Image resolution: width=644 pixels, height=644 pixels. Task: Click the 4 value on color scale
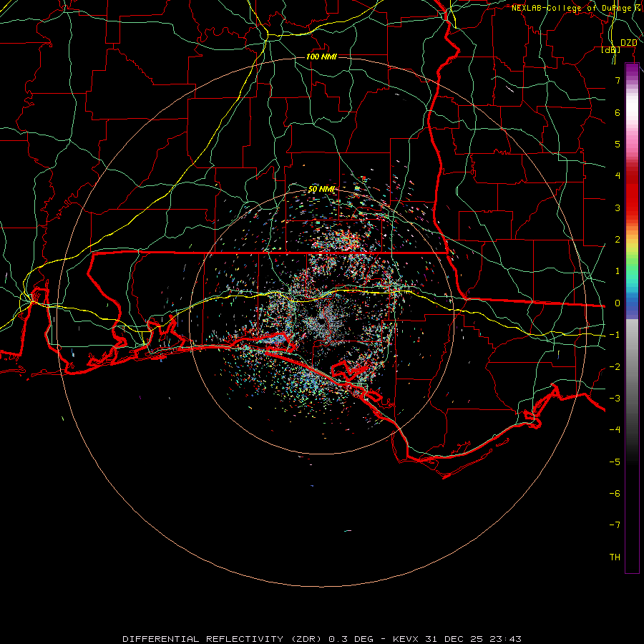618,176
